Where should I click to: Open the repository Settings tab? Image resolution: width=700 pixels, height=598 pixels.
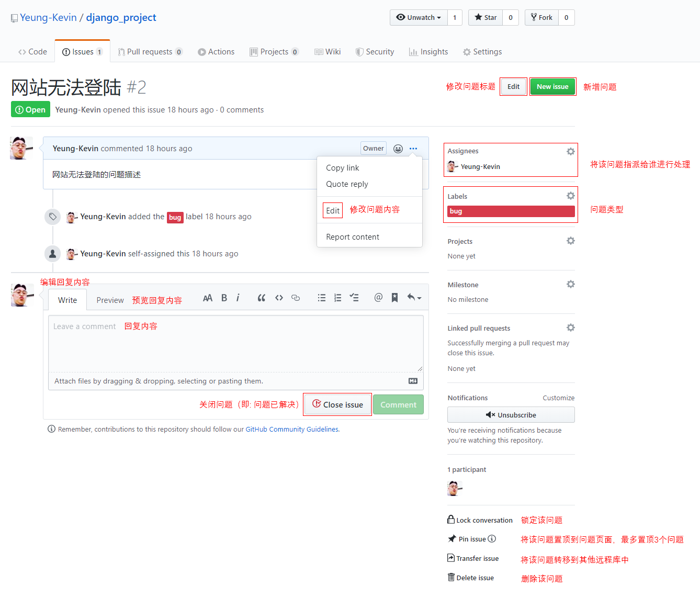point(482,52)
